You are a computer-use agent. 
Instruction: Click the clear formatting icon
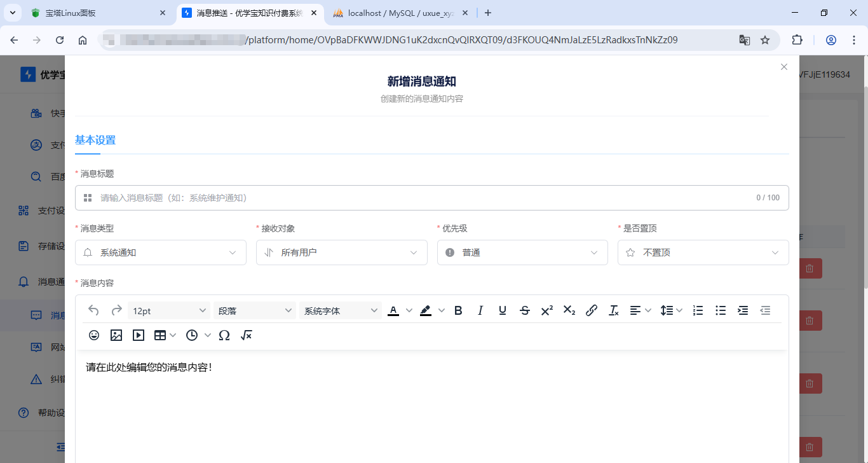click(614, 310)
